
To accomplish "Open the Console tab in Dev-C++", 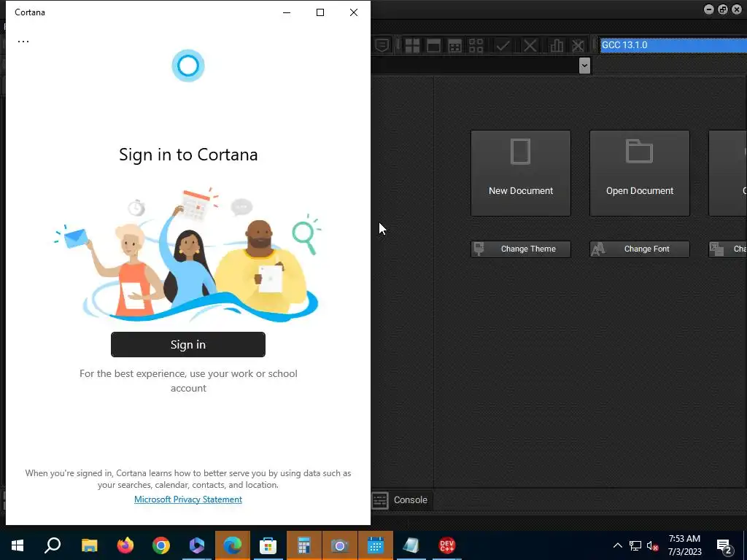I will pos(402,500).
